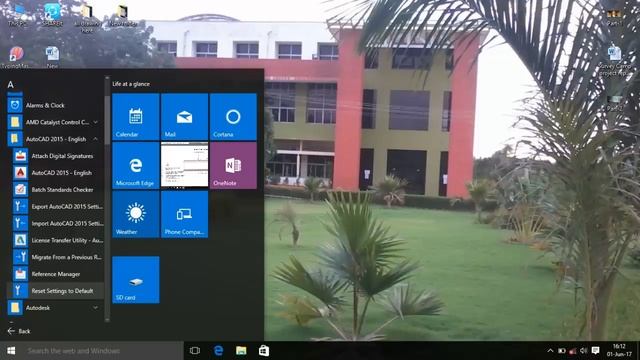Select This PC desktop icon
Screen dimensions: 640x360
(x=18, y=15)
